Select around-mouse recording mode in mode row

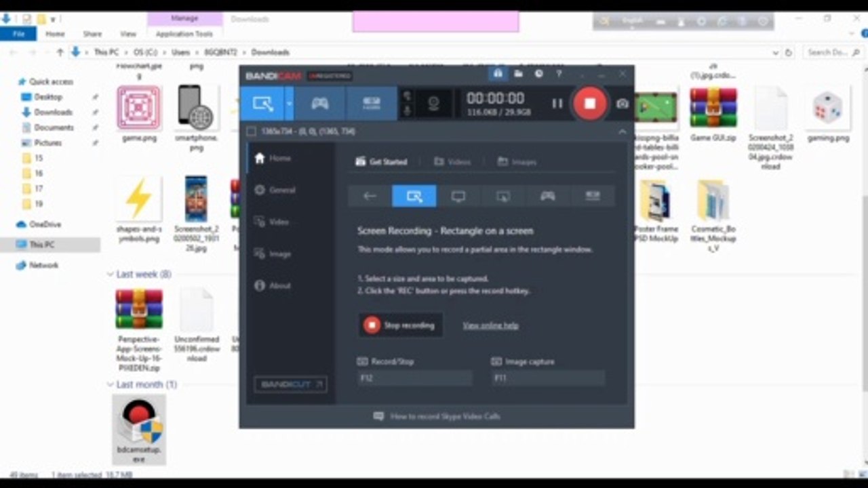click(x=503, y=196)
